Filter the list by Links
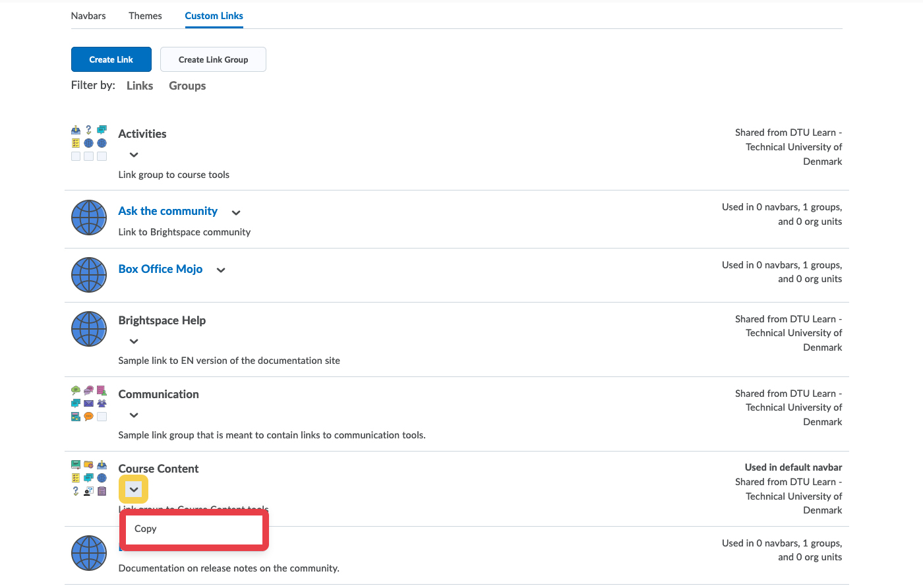 pos(140,86)
